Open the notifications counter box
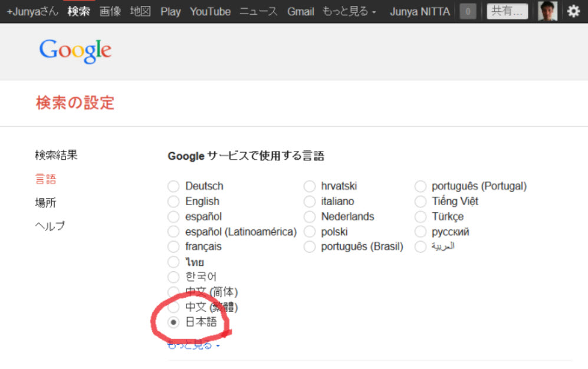The image size is (588, 369). coord(468,11)
